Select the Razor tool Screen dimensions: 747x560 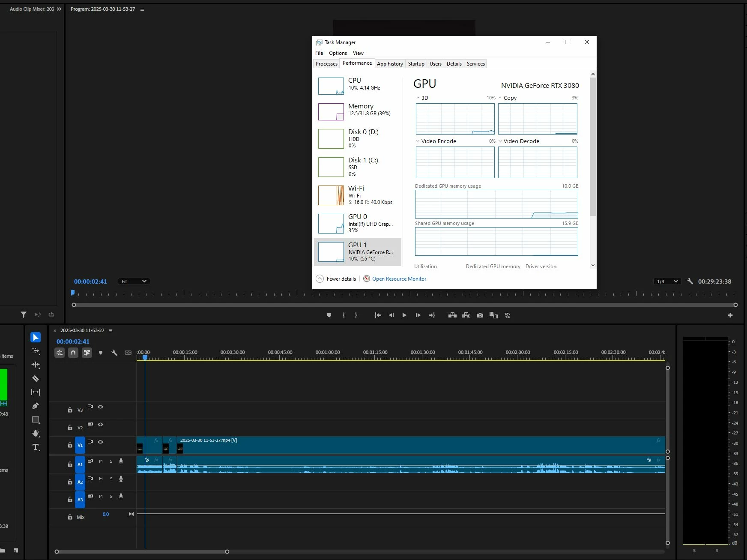36,379
